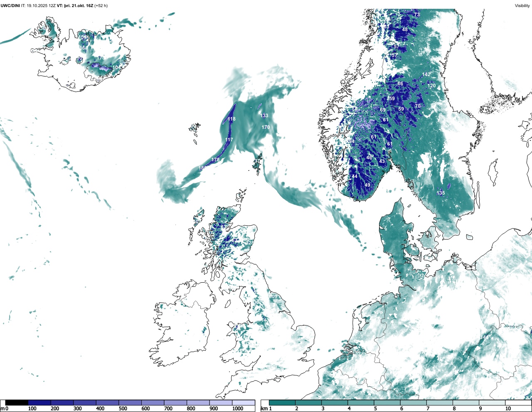Select the 500–600 m purple legend swatch
532x412 pixels.
(x=130, y=403)
